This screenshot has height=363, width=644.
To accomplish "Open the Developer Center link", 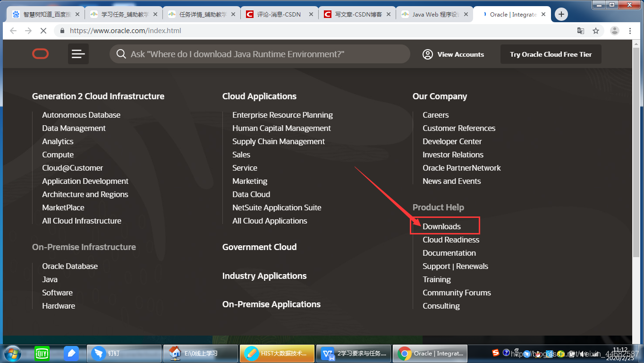I will pyautogui.click(x=452, y=141).
